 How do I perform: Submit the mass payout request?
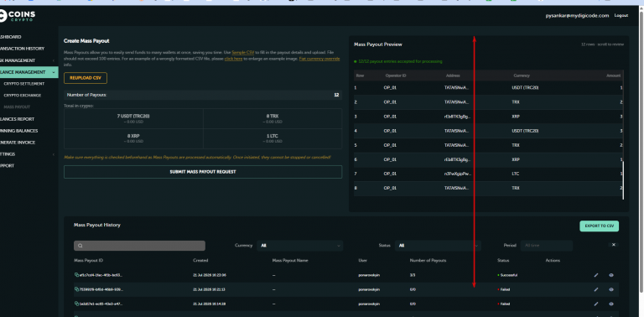pyautogui.click(x=203, y=172)
